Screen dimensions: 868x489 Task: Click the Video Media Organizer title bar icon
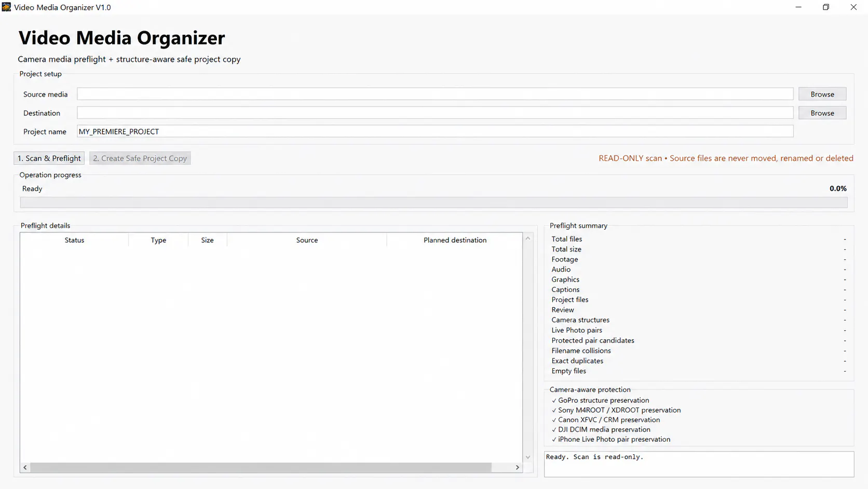[6, 7]
